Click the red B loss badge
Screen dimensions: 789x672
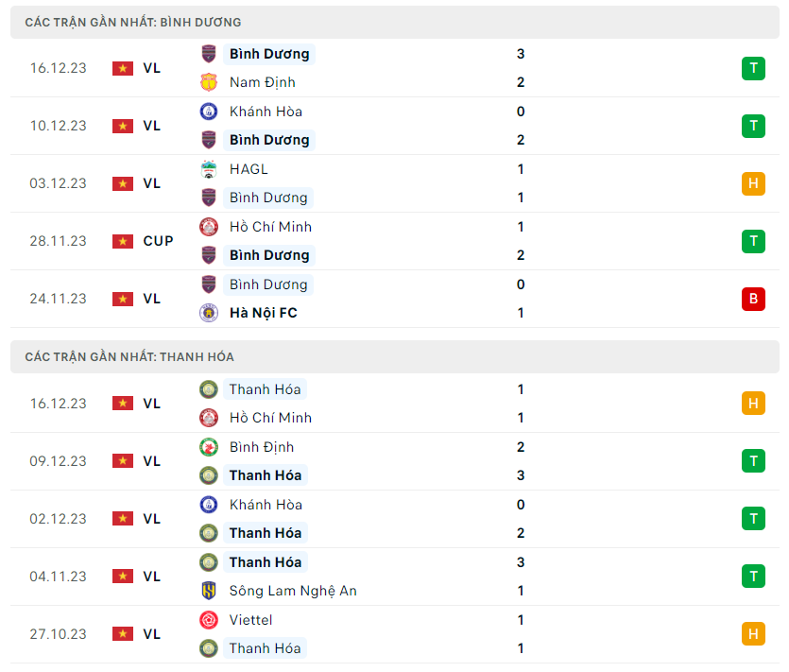(x=753, y=299)
